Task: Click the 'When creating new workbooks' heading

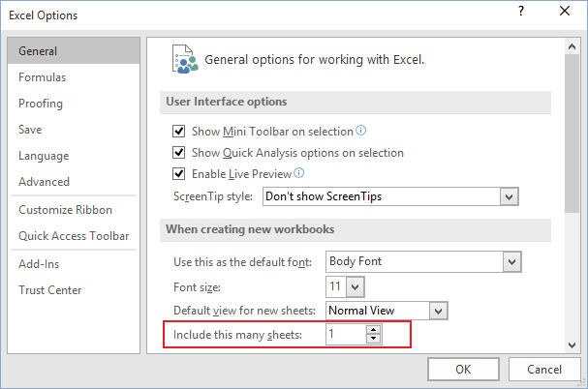Action: [250, 229]
